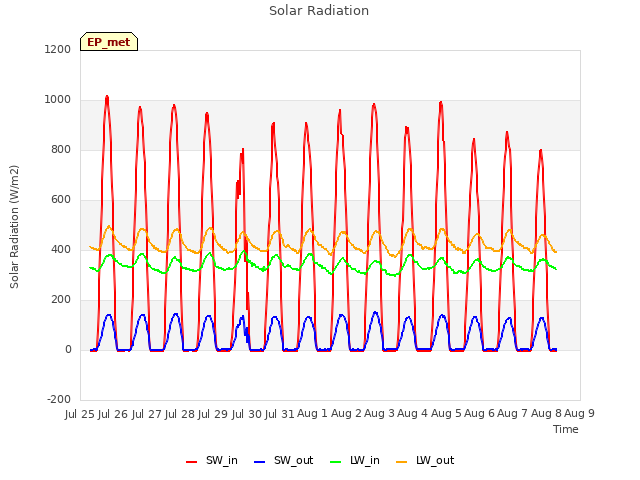Click the red SW_in legend color marker
This screenshot has width=640, height=480.
(191, 462)
